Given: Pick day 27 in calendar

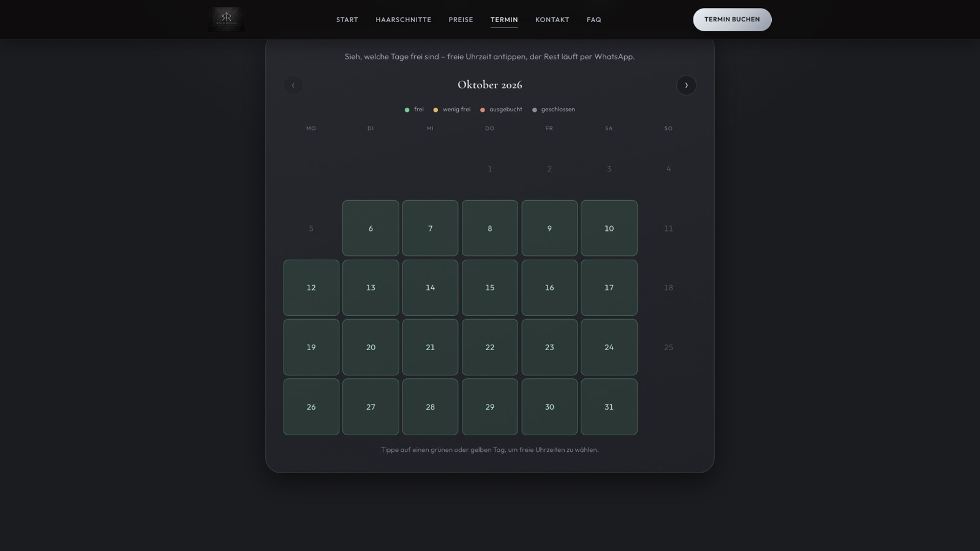Looking at the screenshot, I should 371,407.
